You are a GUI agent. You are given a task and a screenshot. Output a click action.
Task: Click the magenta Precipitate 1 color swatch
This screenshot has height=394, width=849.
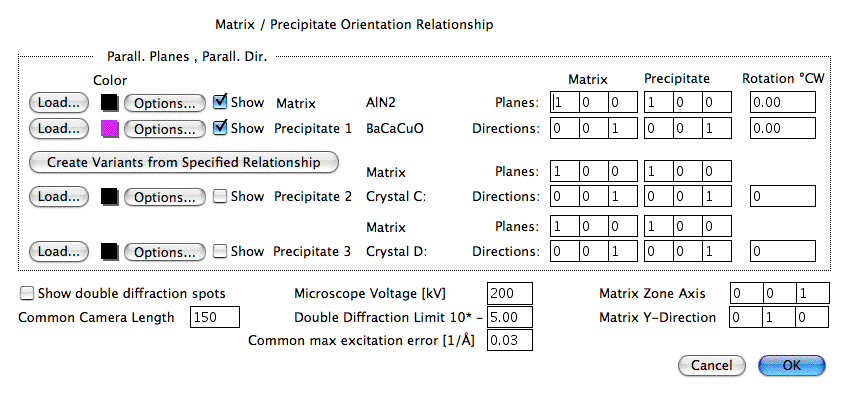[x=109, y=129]
